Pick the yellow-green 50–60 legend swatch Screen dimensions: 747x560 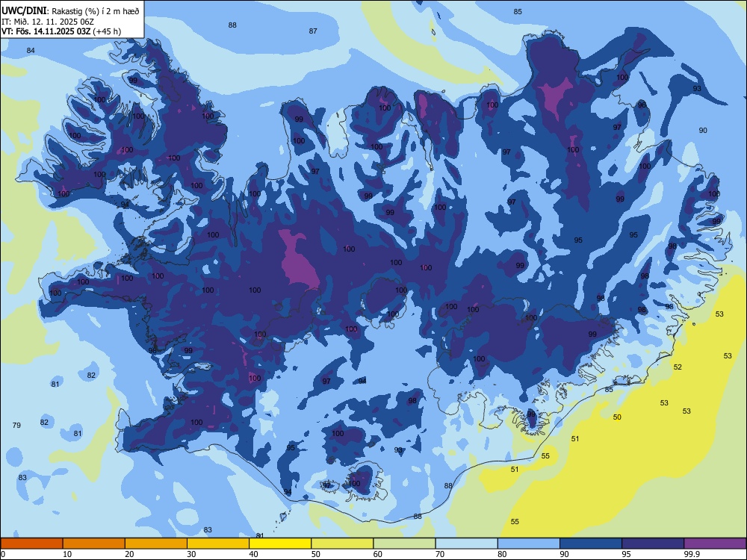tap(342, 544)
